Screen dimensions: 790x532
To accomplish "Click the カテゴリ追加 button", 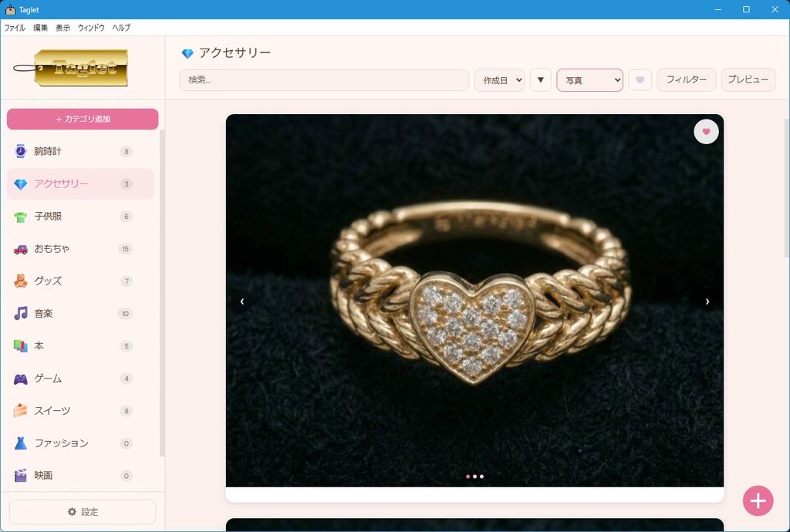I will point(82,118).
